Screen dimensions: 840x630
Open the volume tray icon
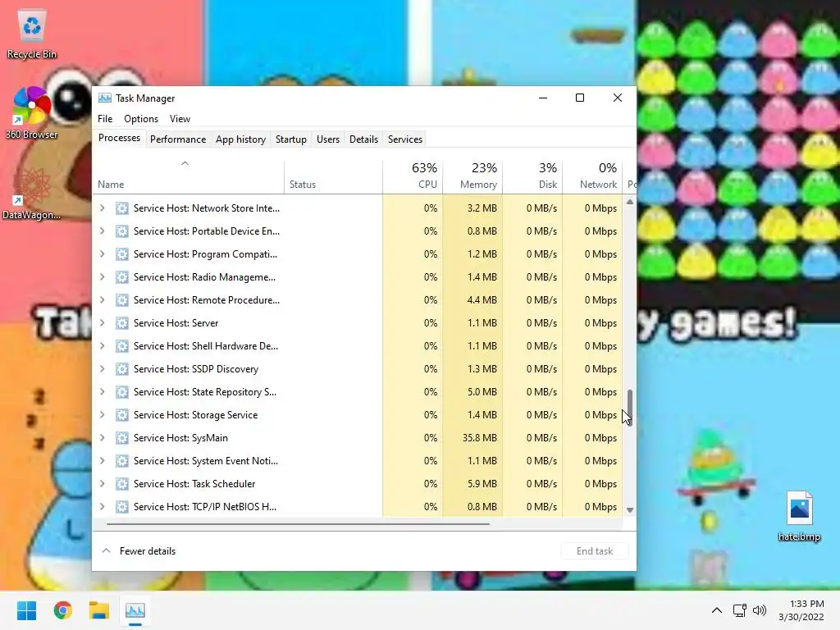click(760, 610)
